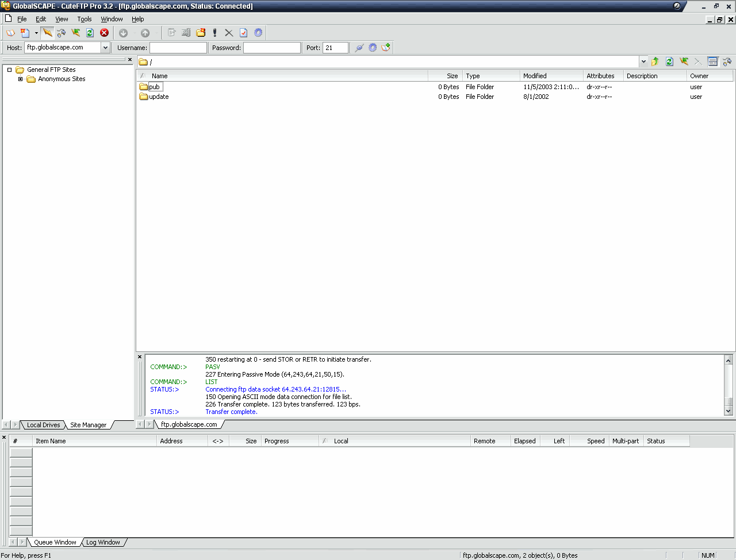The height and width of the screenshot is (560, 736).
Task: Open the Edit menu
Action: click(41, 19)
